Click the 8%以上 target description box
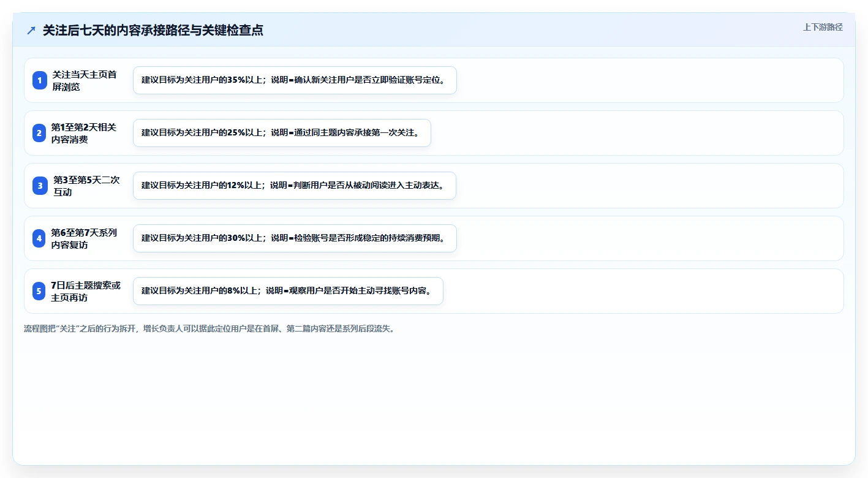The width and height of the screenshot is (868, 478). (288, 291)
